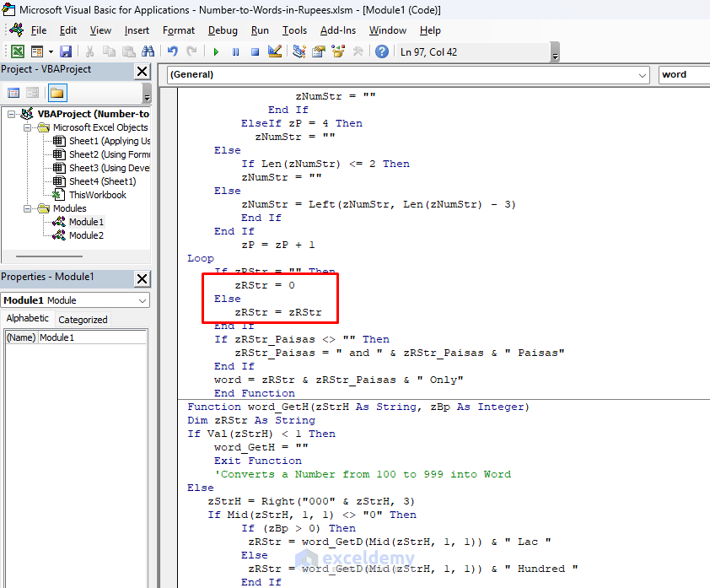This screenshot has width=710, height=588.
Task: Collapse the VBAProject root tree node
Action: click(x=11, y=114)
